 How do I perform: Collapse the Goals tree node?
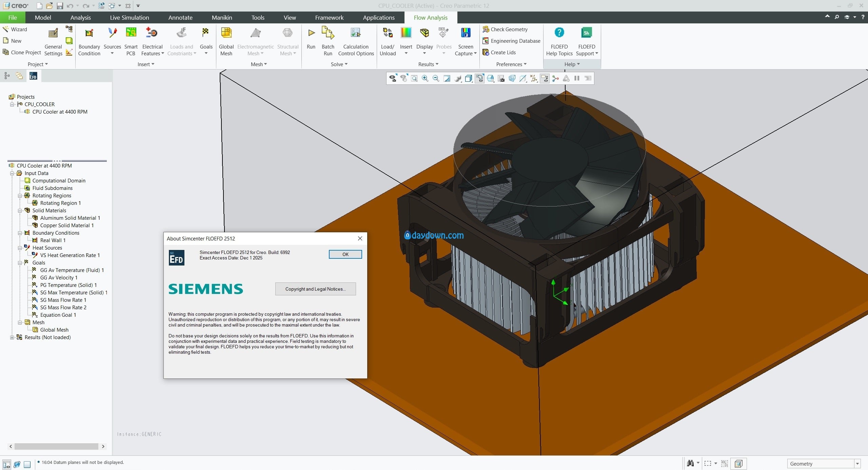(x=20, y=263)
